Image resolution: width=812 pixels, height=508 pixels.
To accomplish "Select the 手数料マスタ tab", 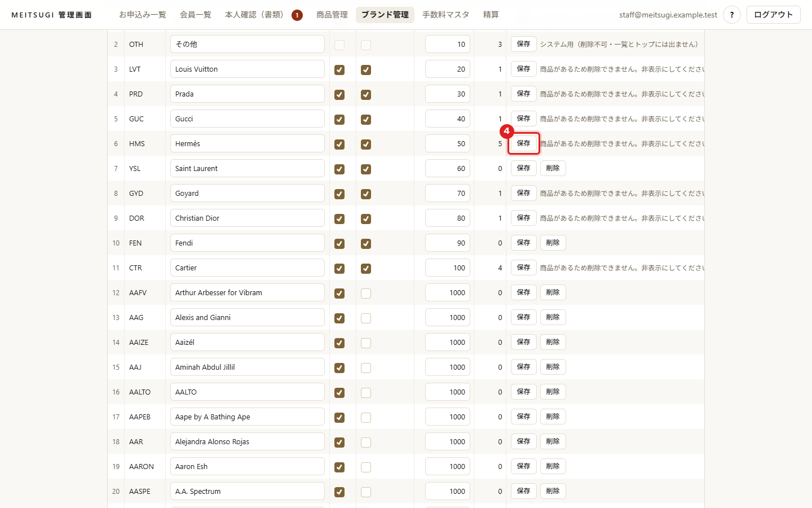I will [x=446, y=15].
